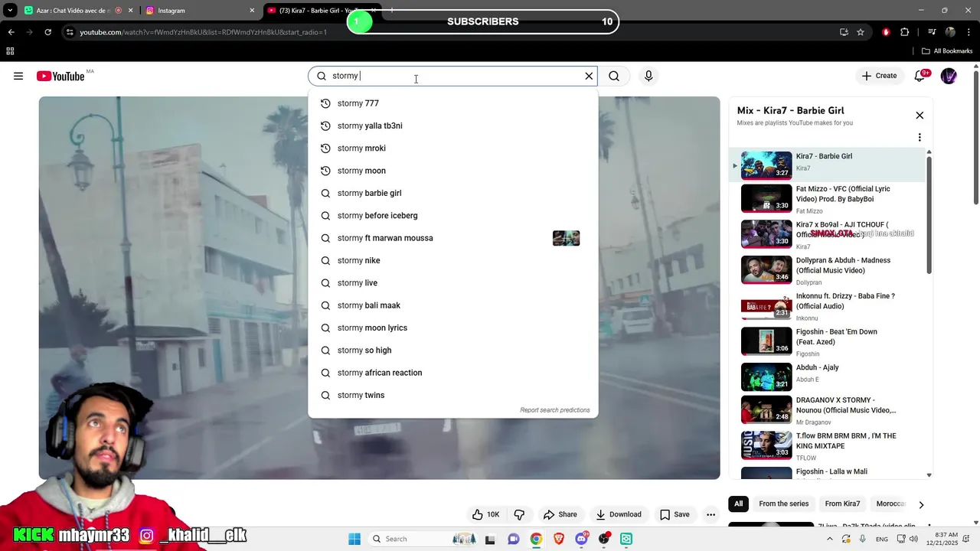Choose suggestion 'stormy barbie girl'
The image size is (980, 551).
tap(452, 193)
